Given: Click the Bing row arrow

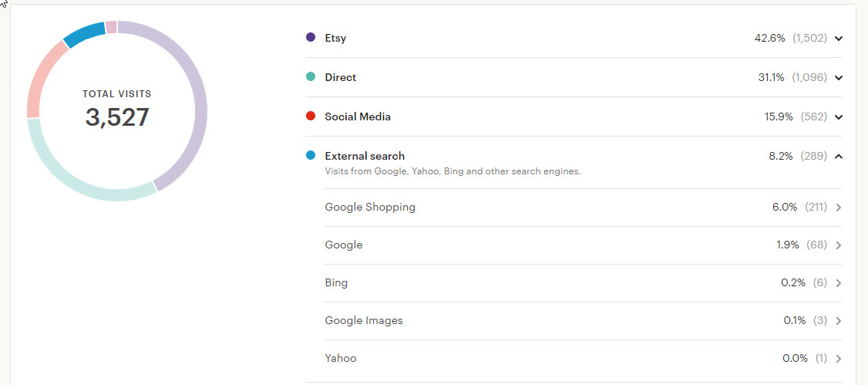Looking at the screenshot, I should [839, 283].
